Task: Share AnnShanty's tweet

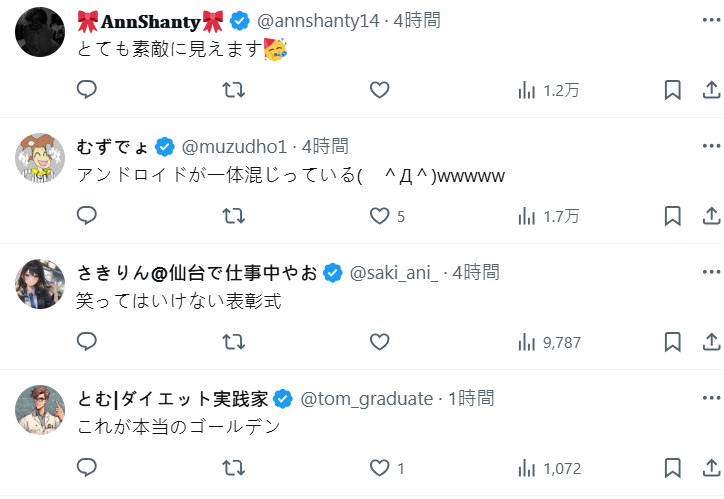Action: click(711, 90)
